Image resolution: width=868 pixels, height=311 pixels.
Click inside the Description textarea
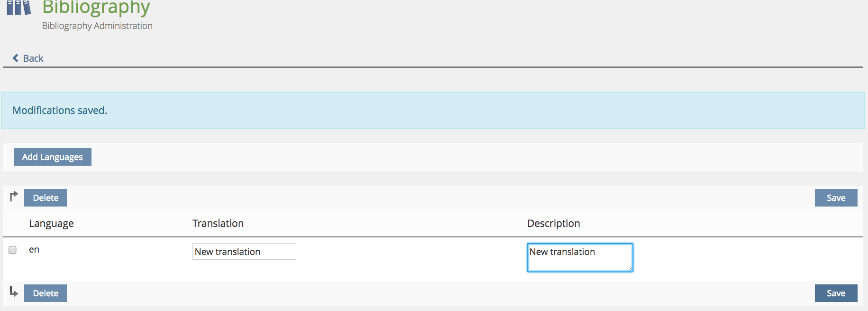[579, 257]
